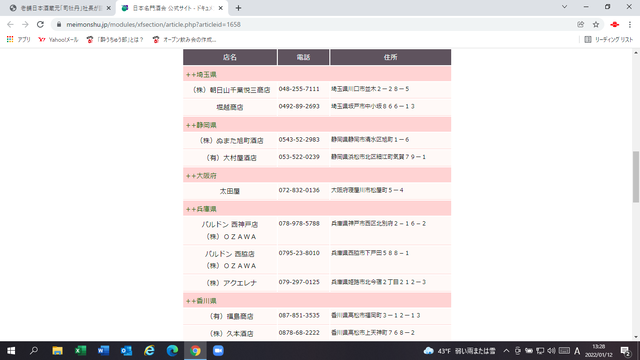The image size is (640, 360).
Task: Share this page via the share icon
Action: coord(580,24)
